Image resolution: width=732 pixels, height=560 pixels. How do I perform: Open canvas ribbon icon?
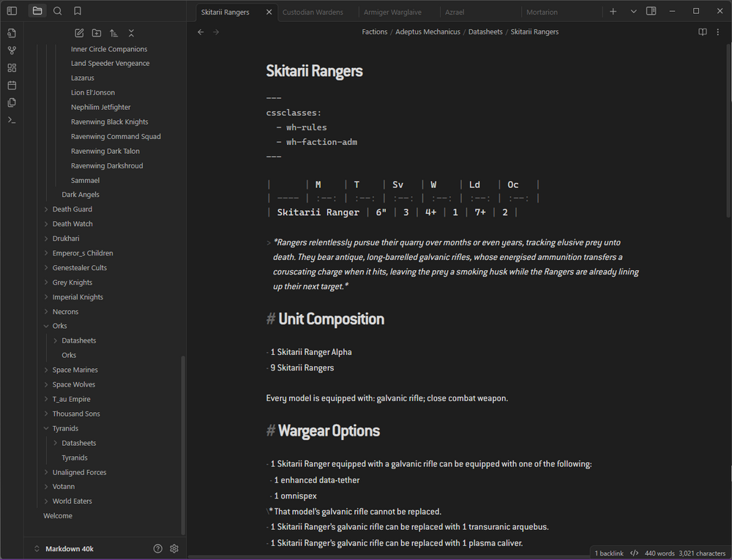coord(12,67)
